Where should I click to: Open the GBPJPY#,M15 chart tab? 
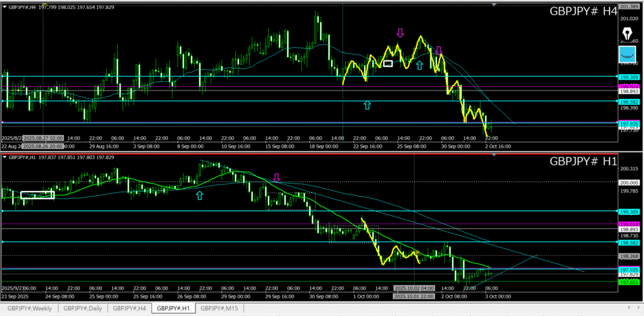click(x=220, y=308)
